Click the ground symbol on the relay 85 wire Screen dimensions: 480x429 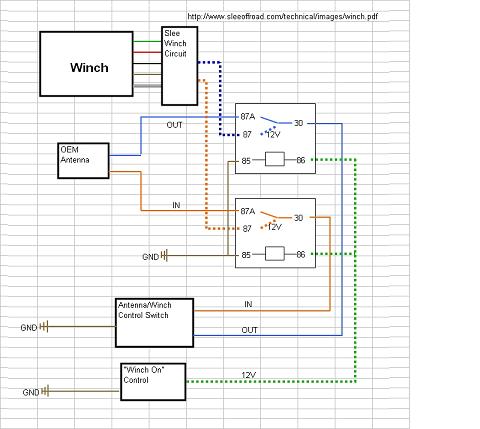coord(164,256)
